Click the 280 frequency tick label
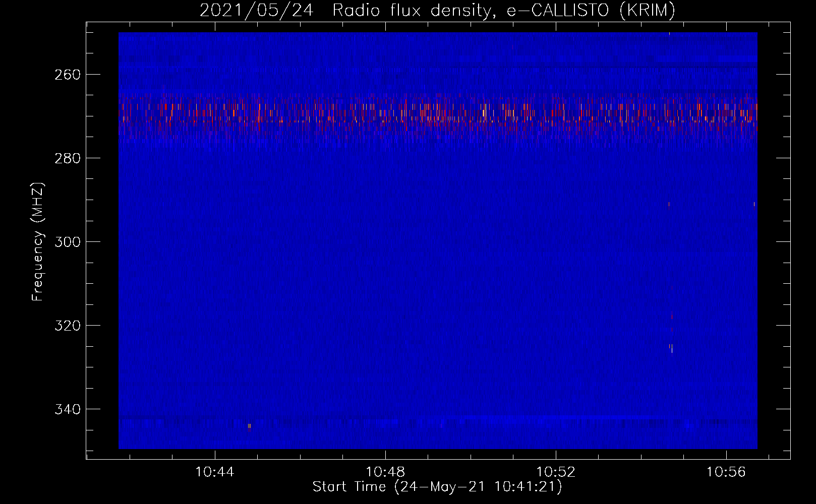The width and height of the screenshot is (816, 504). [68, 158]
